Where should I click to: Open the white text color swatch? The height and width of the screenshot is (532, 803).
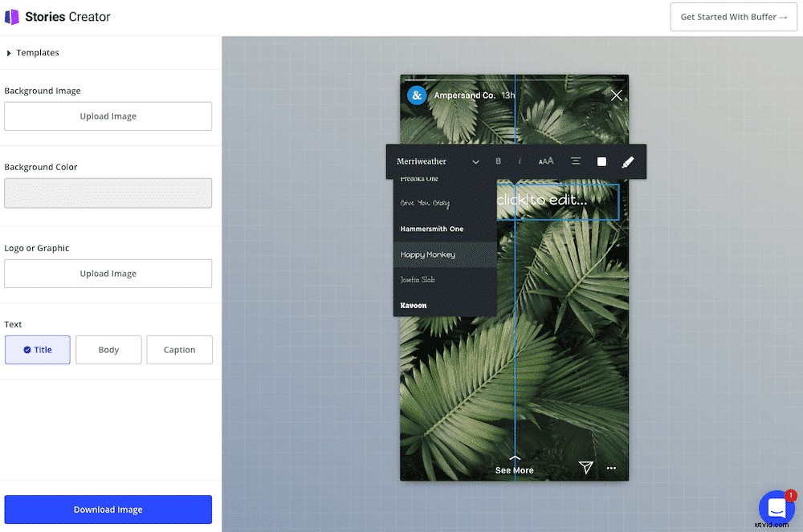[x=601, y=161]
